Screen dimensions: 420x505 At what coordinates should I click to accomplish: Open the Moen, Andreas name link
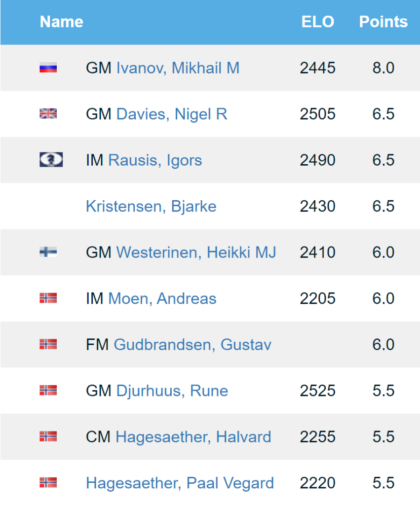click(162, 298)
